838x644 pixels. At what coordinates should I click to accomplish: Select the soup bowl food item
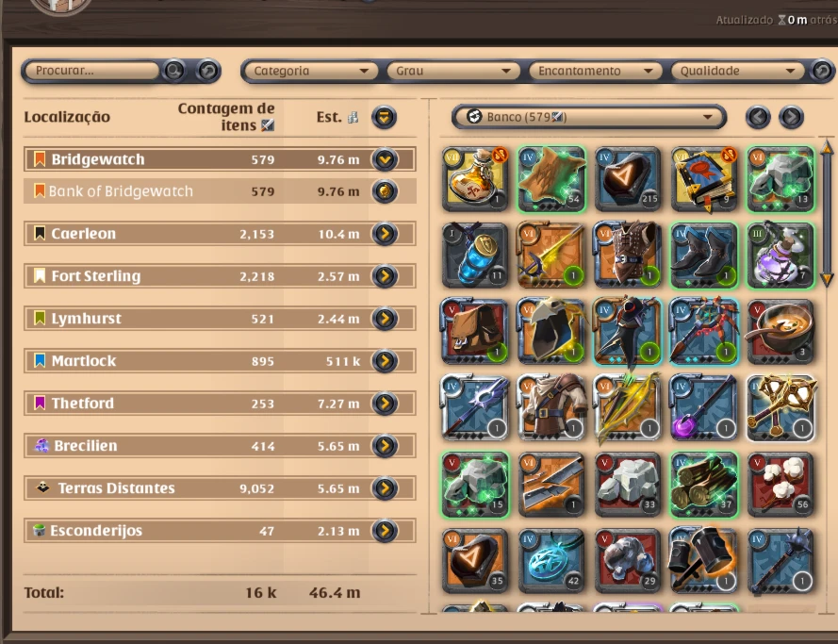780,332
